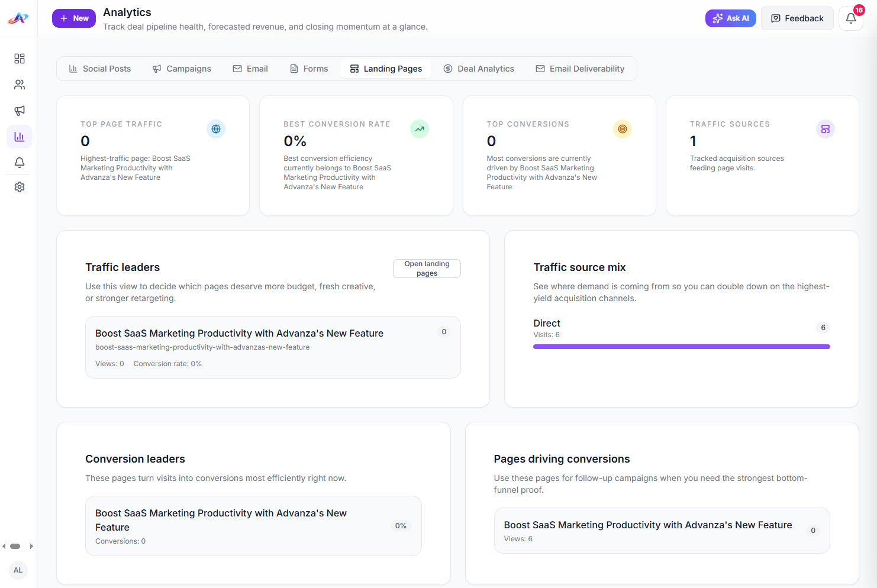Click the trending arrow icon on Best Conversion Rate
The width and height of the screenshot is (877, 588).
coord(420,129)
